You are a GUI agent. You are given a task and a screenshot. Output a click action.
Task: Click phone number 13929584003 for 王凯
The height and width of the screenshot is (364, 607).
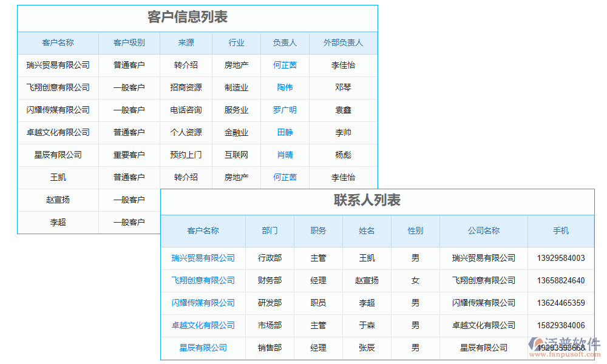pyautogui.click(x=561, y=258)
